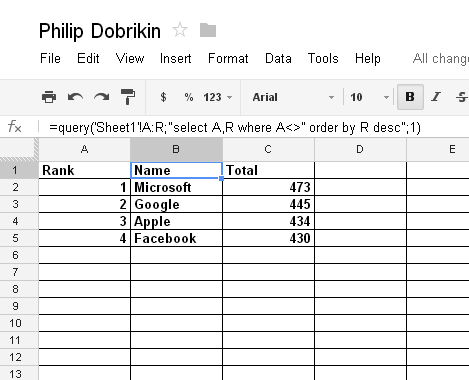Click the Name header cell
469x380 pixels.
[x=176, y=170]
